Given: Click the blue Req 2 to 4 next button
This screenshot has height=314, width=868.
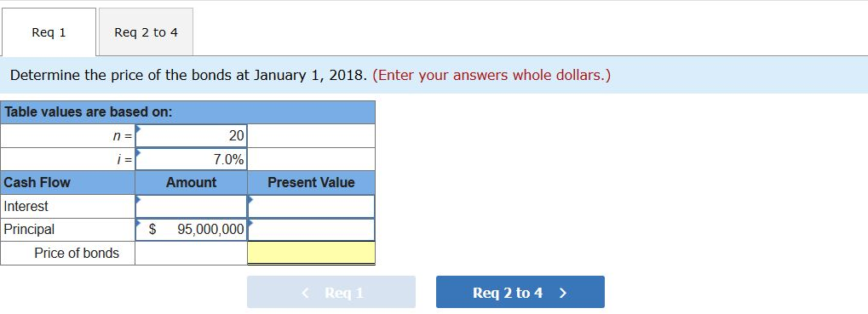Looking at the screenshot, I should click(520, 292).
